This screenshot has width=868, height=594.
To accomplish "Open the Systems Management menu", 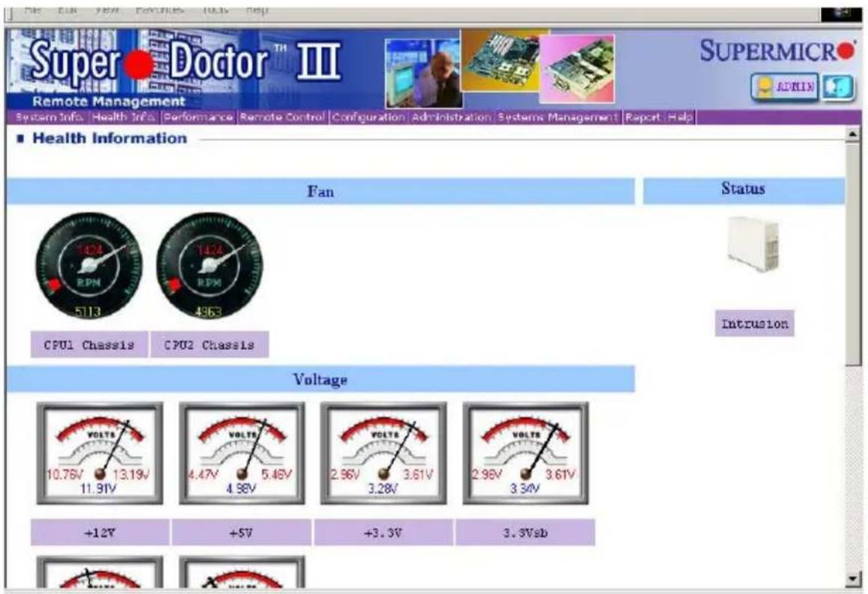I will pos(557,118).
